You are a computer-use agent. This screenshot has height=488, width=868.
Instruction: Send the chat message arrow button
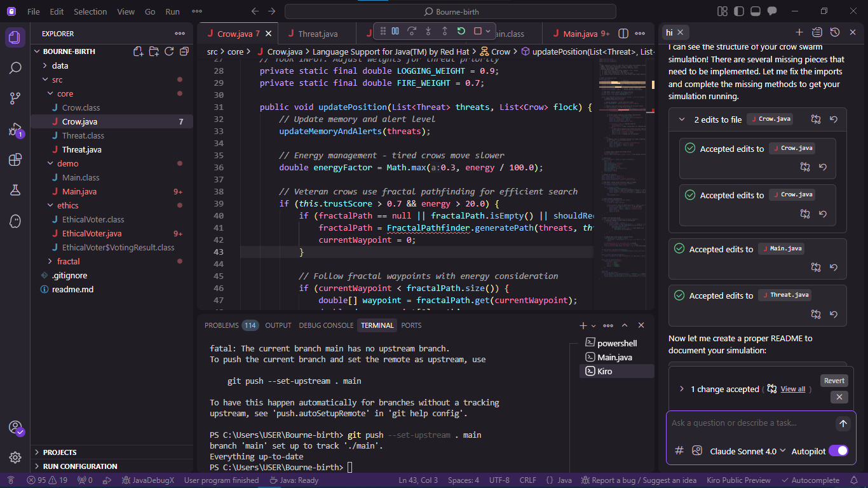(843, 424)
